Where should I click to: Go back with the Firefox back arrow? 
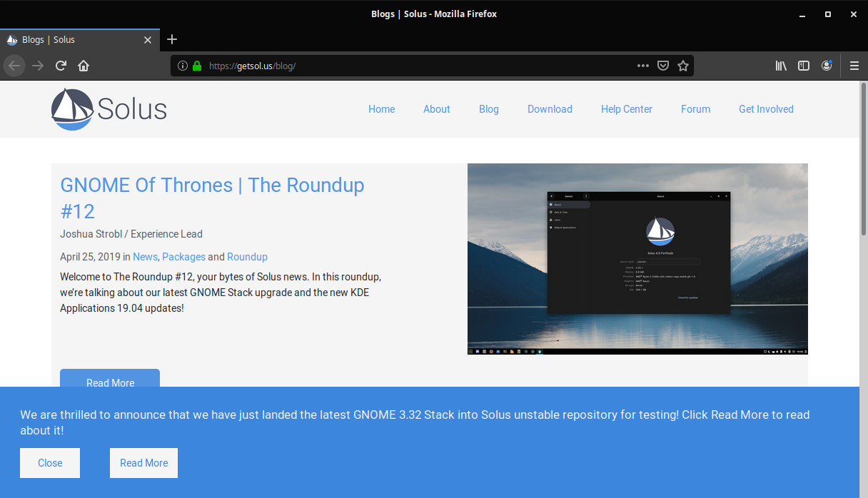point(14,66)
